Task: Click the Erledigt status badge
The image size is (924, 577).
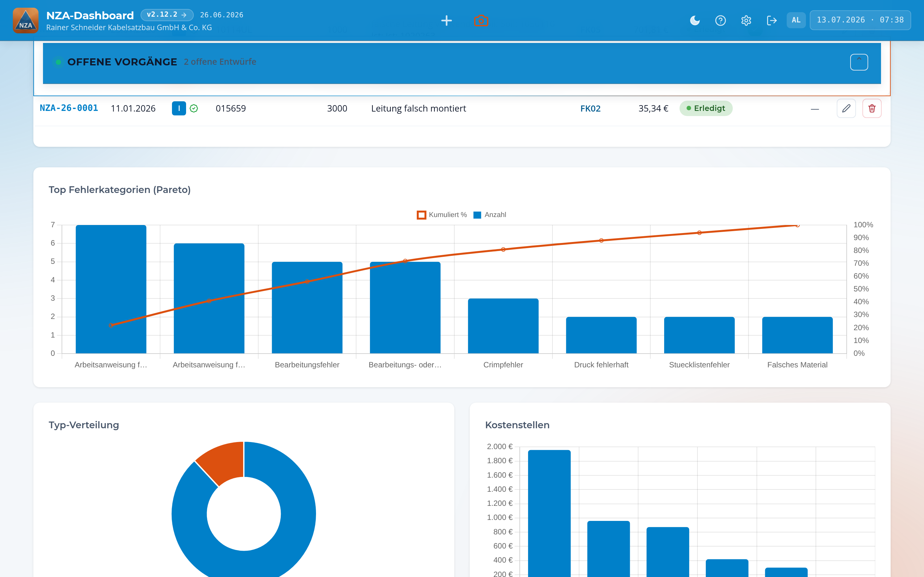Action: pos(706,108)
